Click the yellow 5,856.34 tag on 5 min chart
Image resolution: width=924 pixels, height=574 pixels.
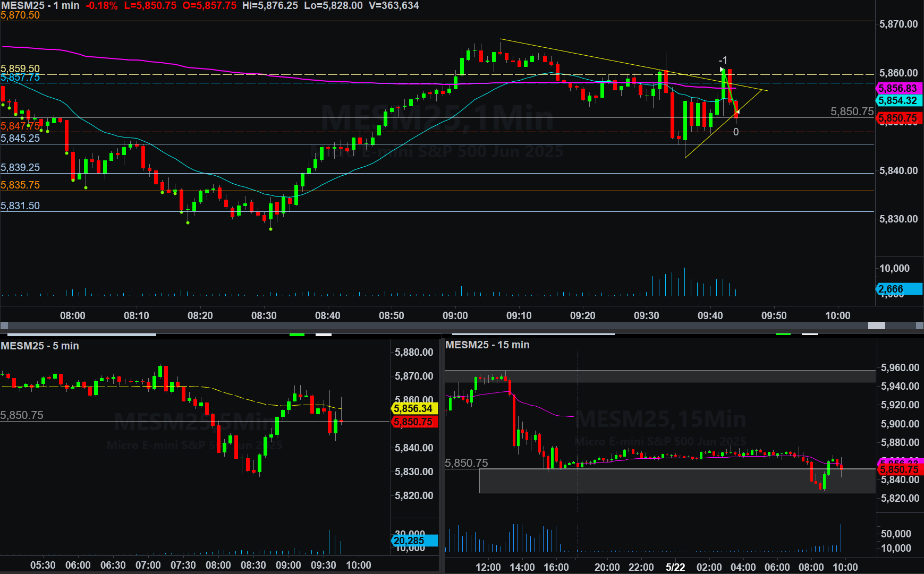point(414,408)
